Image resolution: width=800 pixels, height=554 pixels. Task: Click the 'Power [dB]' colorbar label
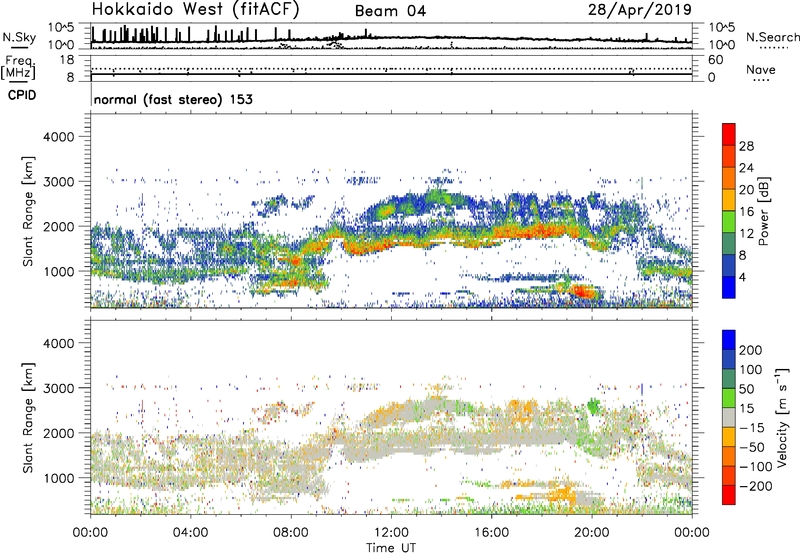pyautogui.click(x=763, y=211)
